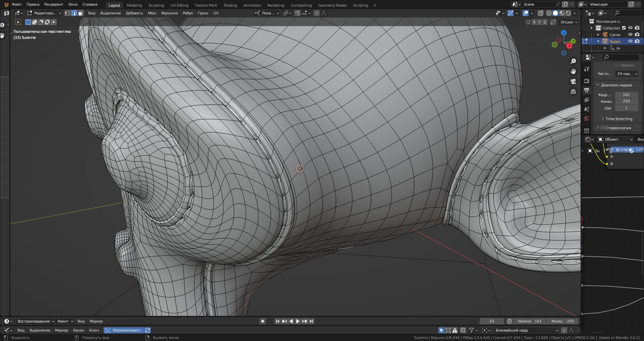Screen dimensions: 644x341
Task: Open the frame rate 24 кад... dropdown
Action: pos(627,74)
